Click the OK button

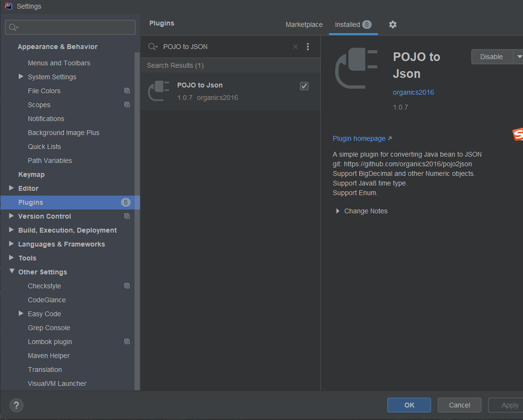[x=409, y=405]
